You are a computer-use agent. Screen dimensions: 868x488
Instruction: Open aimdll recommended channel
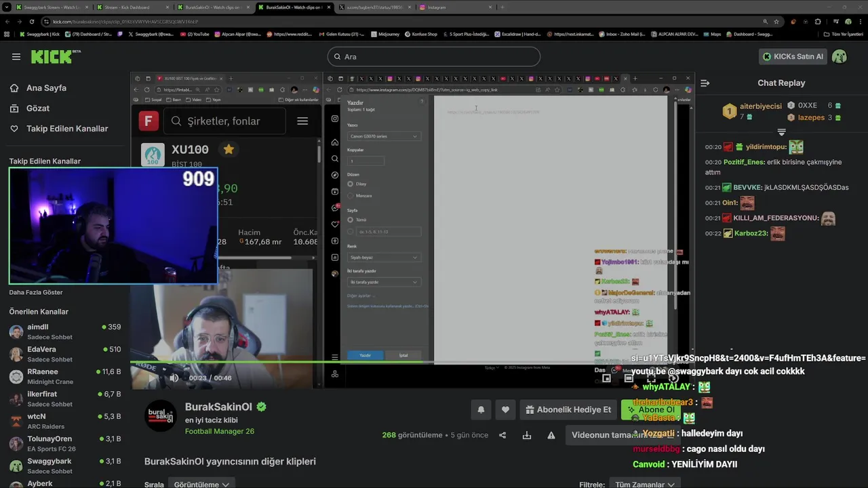65,331
